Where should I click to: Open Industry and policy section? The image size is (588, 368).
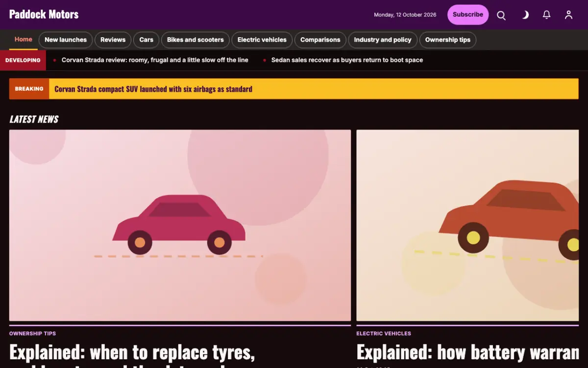(x=383, y=40)
